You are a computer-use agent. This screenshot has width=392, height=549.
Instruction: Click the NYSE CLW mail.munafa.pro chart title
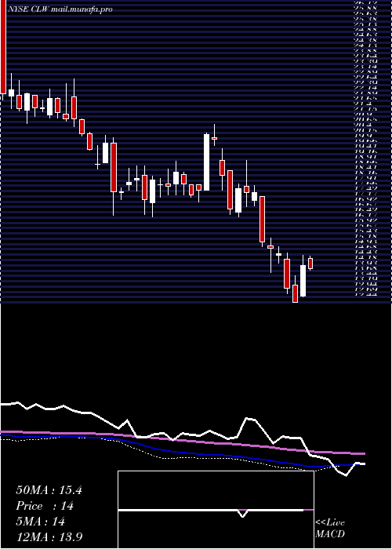click(60, 9)
